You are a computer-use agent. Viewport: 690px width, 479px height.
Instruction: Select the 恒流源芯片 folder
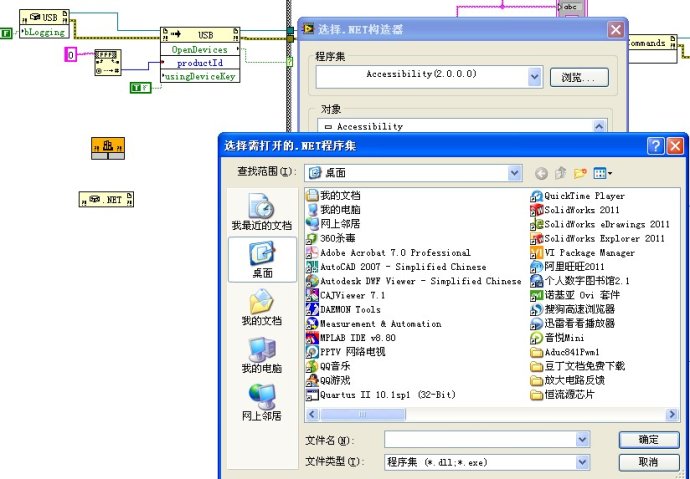pos(562,395)
